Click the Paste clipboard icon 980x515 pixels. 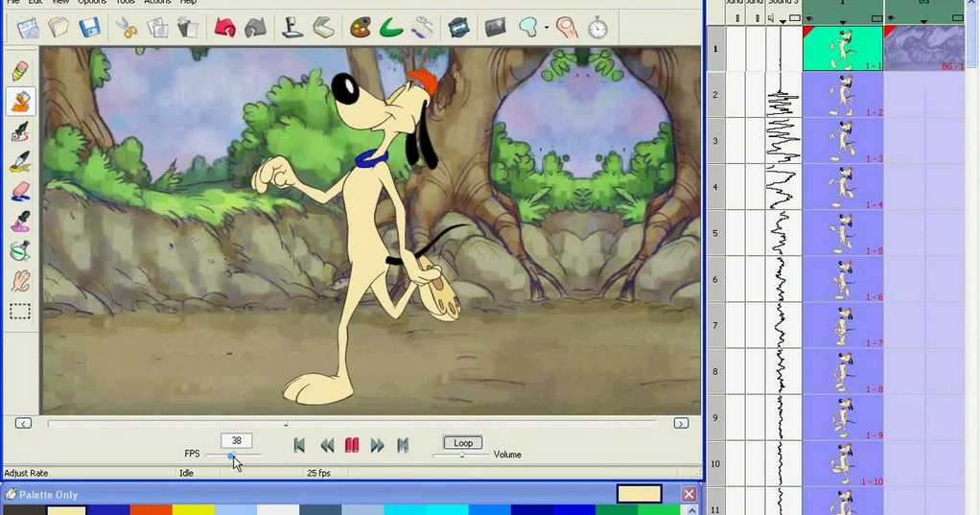pyautogui.click(x=187, y=28)
